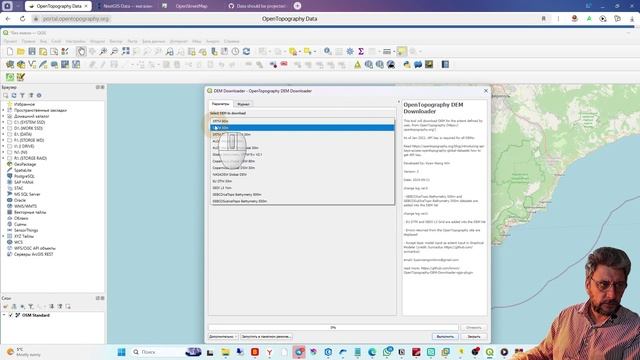Click the Закрыть button in dialog
The height and width of the screenshot is (360, 640).
pos(474,337)
